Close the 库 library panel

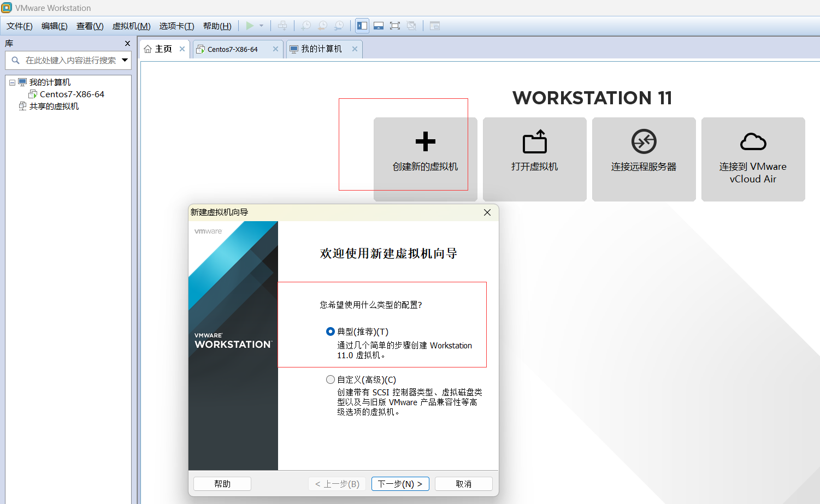pyautogui.click(x=127, y=44)
